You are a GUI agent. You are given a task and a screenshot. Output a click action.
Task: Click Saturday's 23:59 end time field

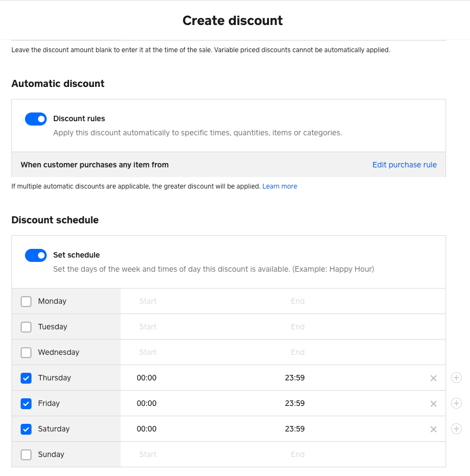294,429
